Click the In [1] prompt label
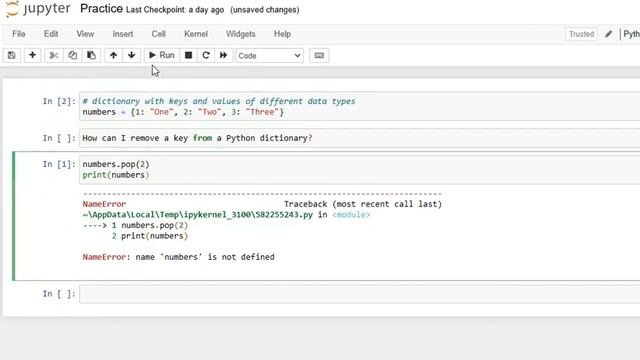 click(59, 164)
